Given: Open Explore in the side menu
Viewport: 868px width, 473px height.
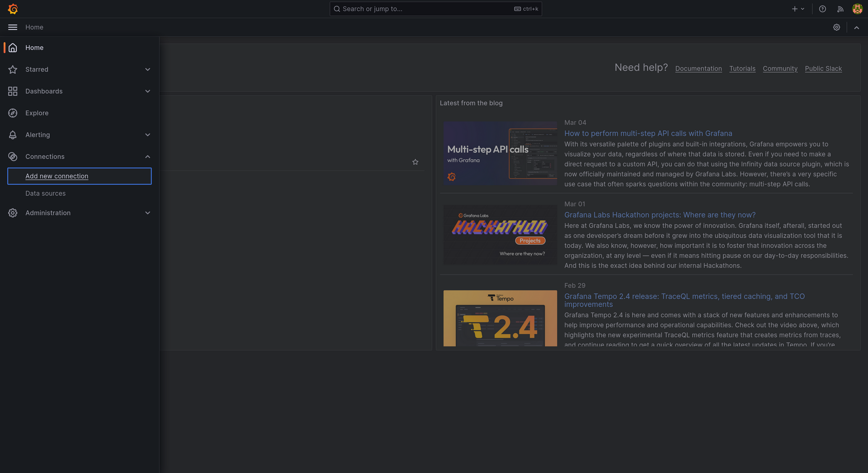Looking at the screenshot, I should pos(37,113).
